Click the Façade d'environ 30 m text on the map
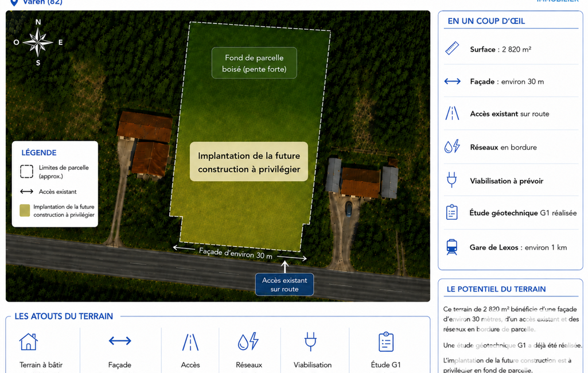This screenshot has height=373, width=588. [236, 253]
